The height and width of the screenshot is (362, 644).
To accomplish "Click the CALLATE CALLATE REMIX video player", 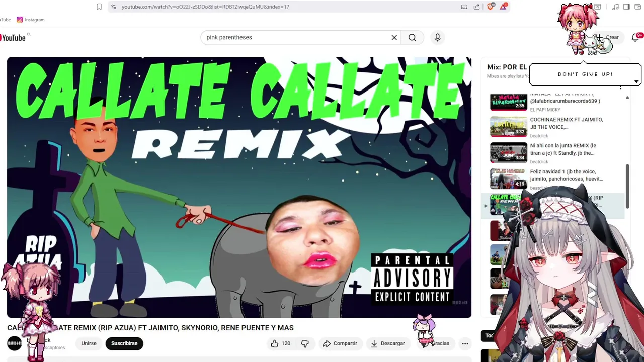I will (239, 187).
